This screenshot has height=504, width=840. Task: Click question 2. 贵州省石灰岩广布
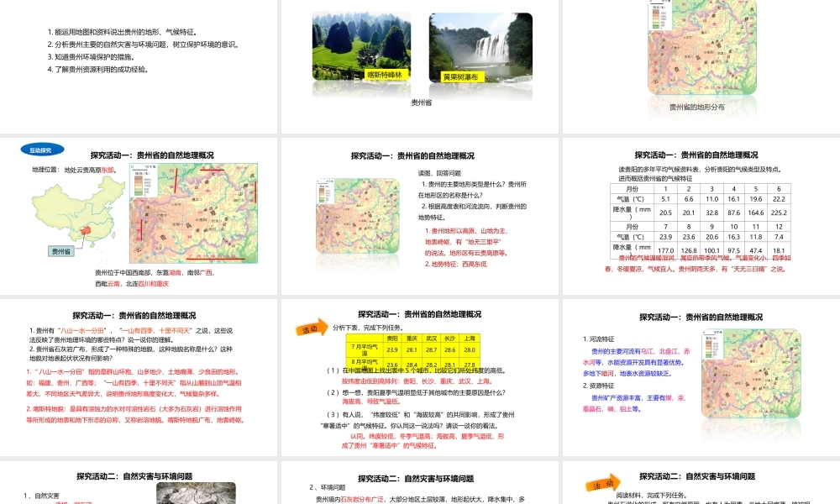[131, 354]
